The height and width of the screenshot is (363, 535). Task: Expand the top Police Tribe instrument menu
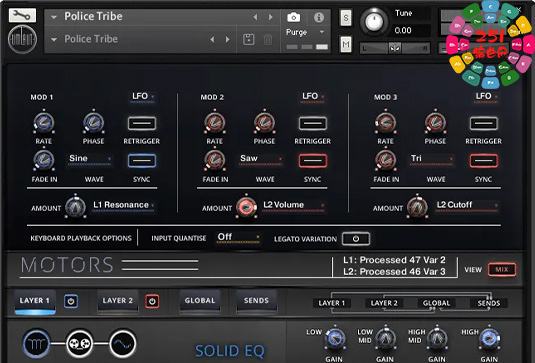coord(54,17)
